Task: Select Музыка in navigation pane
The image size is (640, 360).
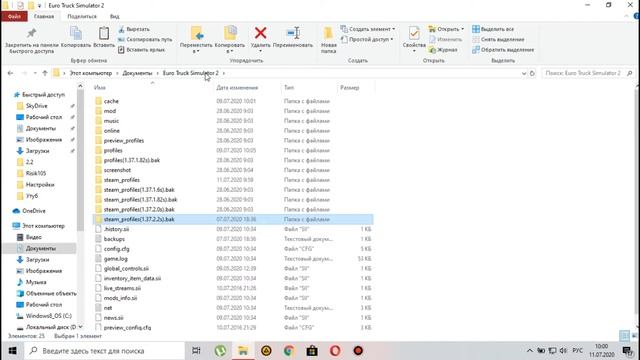Action: [36, 282]
